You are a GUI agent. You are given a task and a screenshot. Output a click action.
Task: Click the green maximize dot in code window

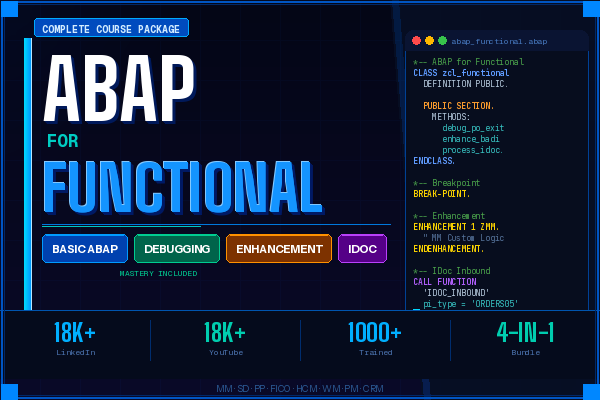(x=442, y=41)
